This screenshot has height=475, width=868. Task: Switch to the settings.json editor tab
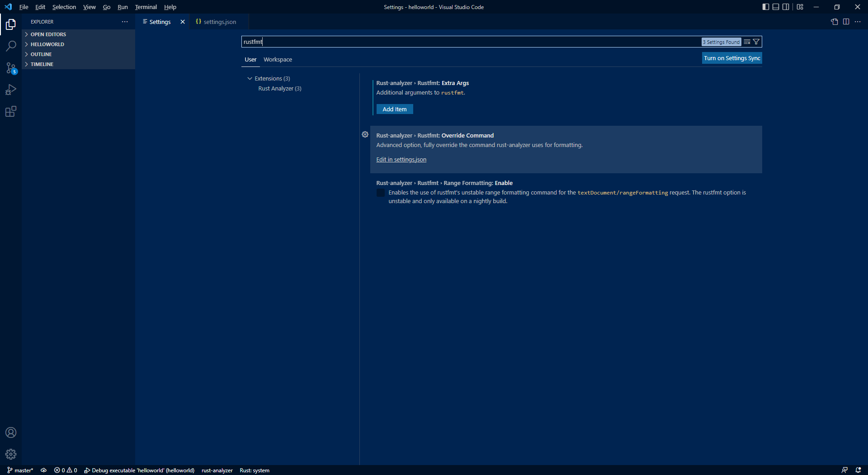[219, 22]
